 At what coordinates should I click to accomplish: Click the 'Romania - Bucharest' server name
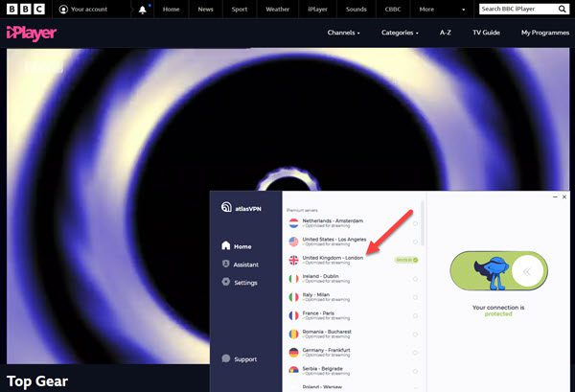pyautogui.click(x=327, y=332)
